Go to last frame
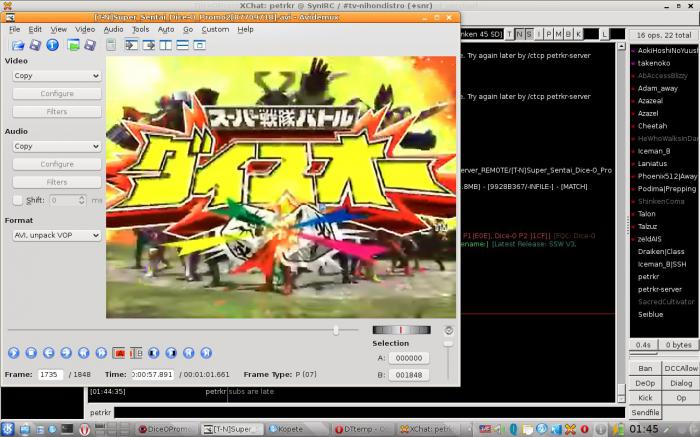 click(206, 353)
